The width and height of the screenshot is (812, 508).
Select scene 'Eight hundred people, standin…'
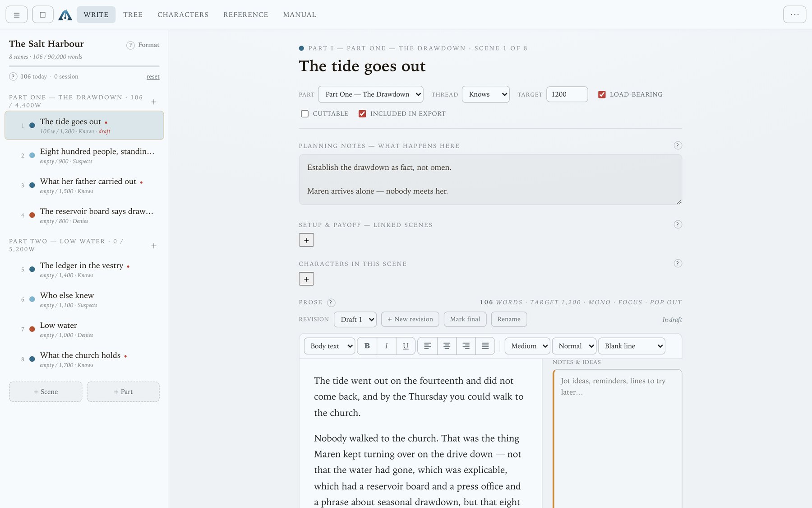84,155
